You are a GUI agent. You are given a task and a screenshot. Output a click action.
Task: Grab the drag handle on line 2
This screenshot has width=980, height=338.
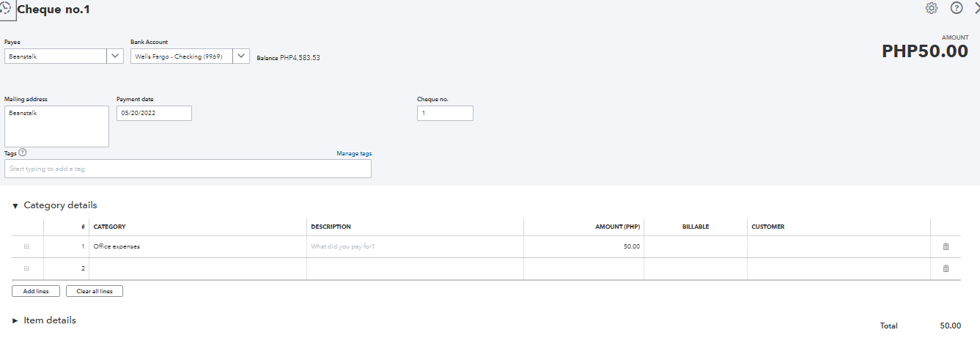(26, 269)
